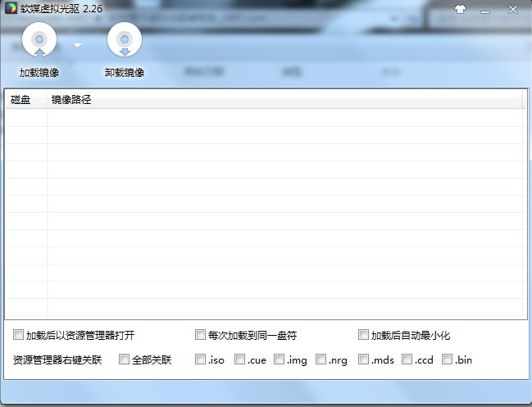Click the 加载镜像 disc icon
532x407 pixels.
[x=39, y=39]
